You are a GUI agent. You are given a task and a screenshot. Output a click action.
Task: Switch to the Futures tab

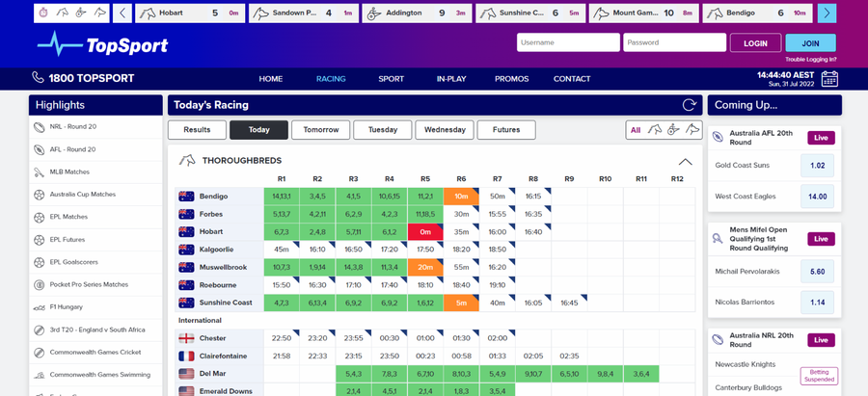click(x=506, y=130)
